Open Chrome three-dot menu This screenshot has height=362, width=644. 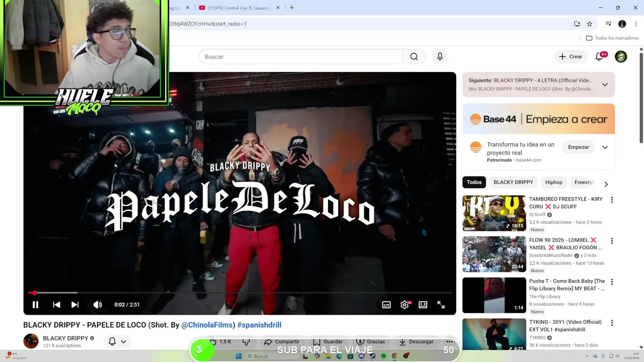636,24
